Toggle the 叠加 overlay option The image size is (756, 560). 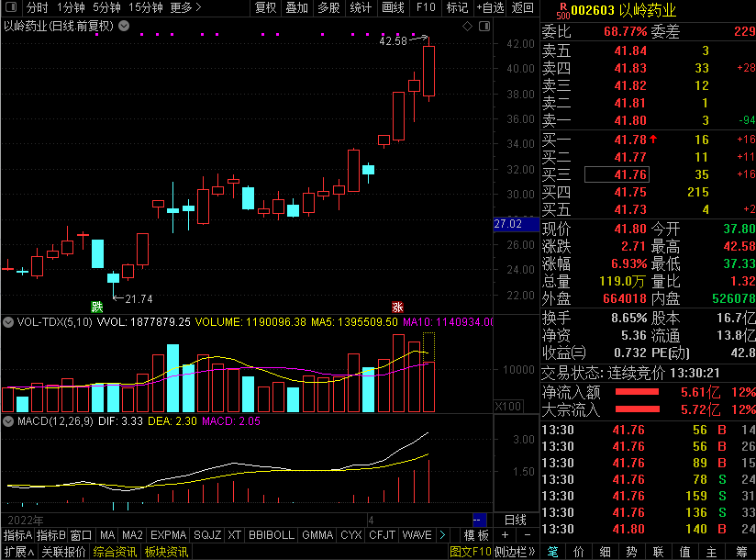coord(296,7)
